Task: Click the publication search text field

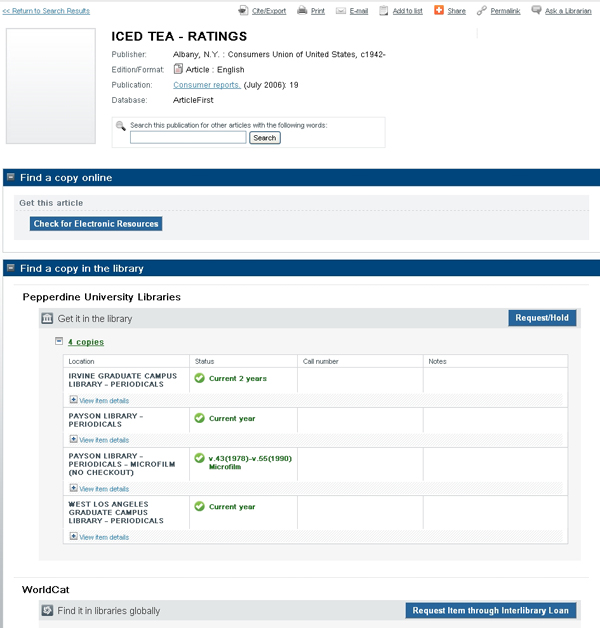Action: pyautogui.click(x=188, y=138)
